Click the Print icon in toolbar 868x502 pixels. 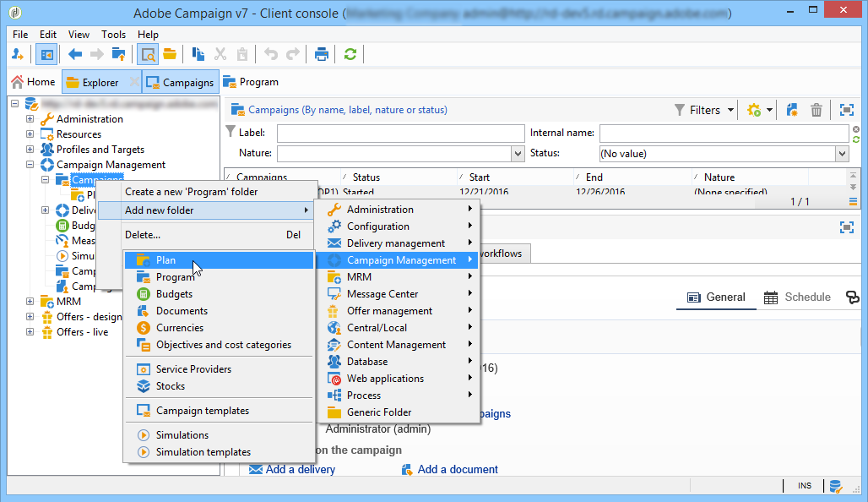(x=321, y=54)
